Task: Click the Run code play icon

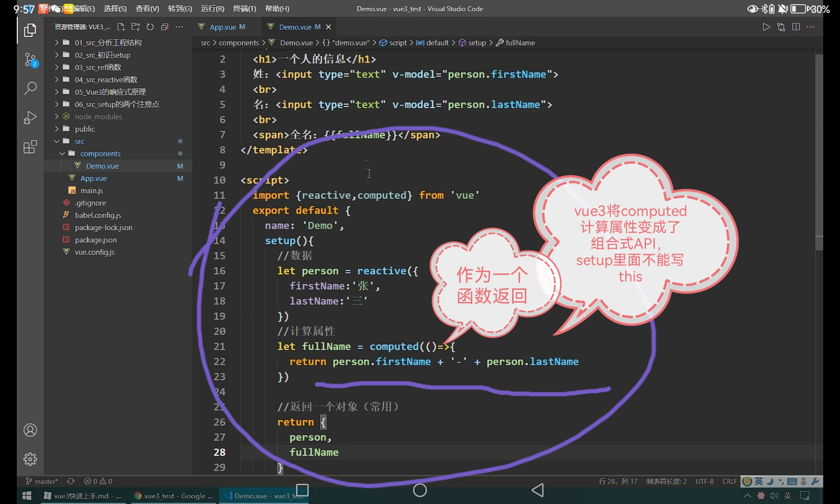Action: (766, 27)
